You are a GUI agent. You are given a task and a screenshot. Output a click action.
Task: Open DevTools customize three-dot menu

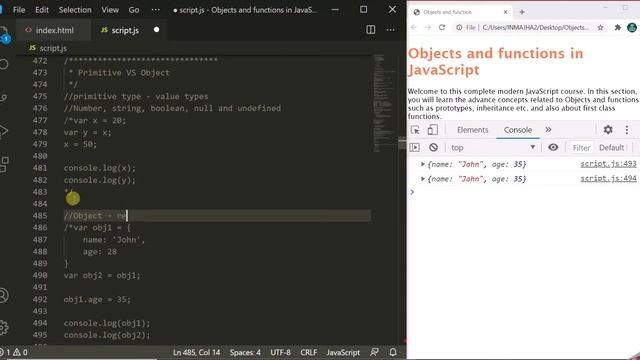point(627,130)
